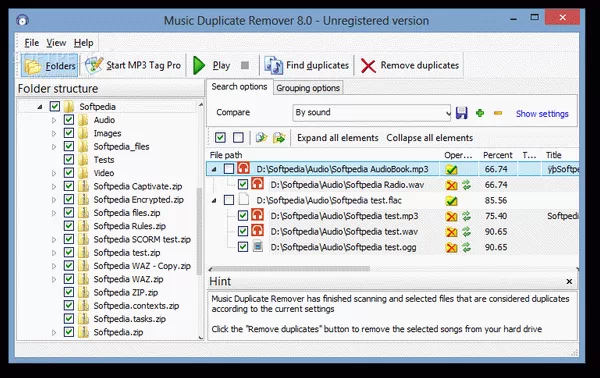
Task: Add a setting with green plus icon
Action: click(x=480, y=113)
